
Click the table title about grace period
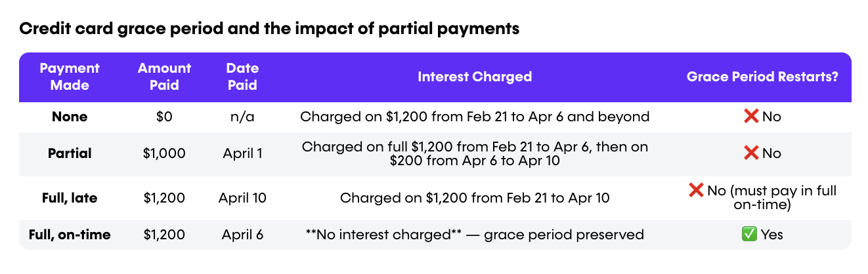click(269, 29)
